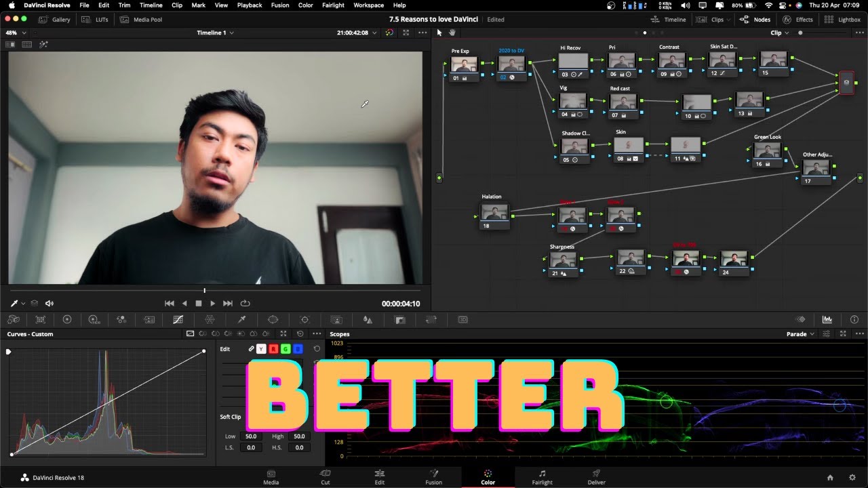This screenshot has width=868, height=488.
Task: Open the Fusion menu
Action: point(280,5)
